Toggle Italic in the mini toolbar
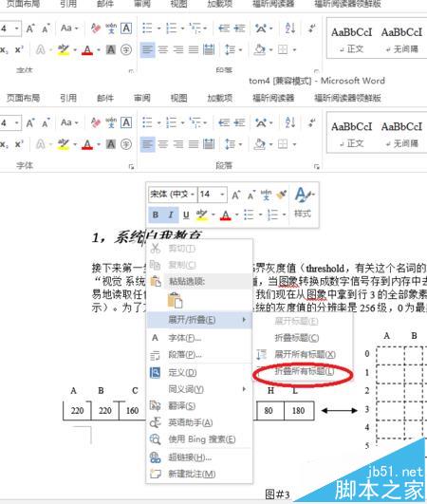Image resolution: width=427 pixels, height=504 pixels. point(171,215)
